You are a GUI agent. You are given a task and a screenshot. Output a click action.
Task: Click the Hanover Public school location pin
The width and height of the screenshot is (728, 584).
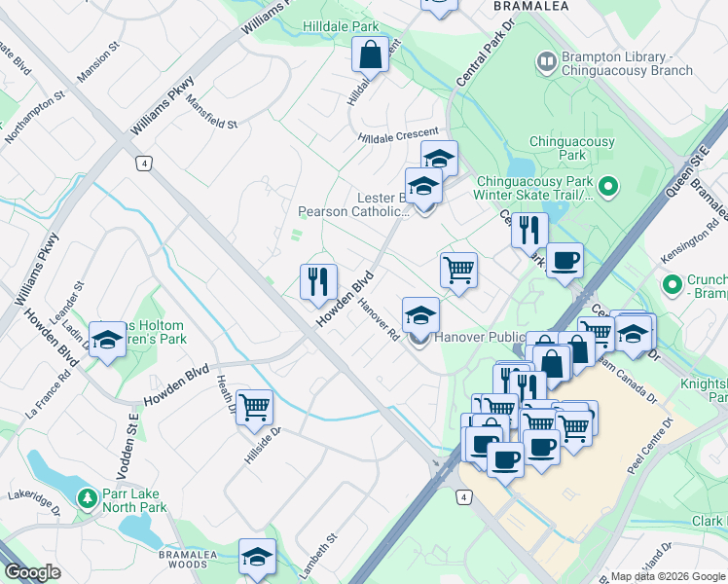pyautogui.click(x=419, y=343)
